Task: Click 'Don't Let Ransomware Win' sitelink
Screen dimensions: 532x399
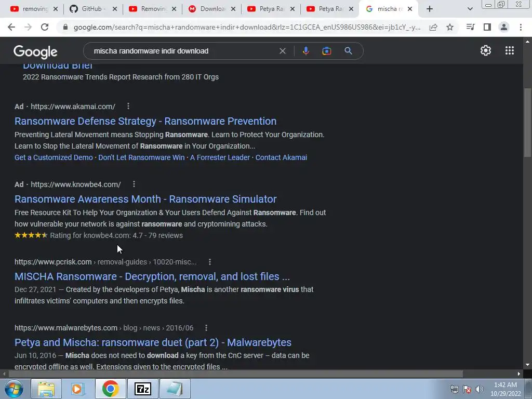Action: (141, 157)
